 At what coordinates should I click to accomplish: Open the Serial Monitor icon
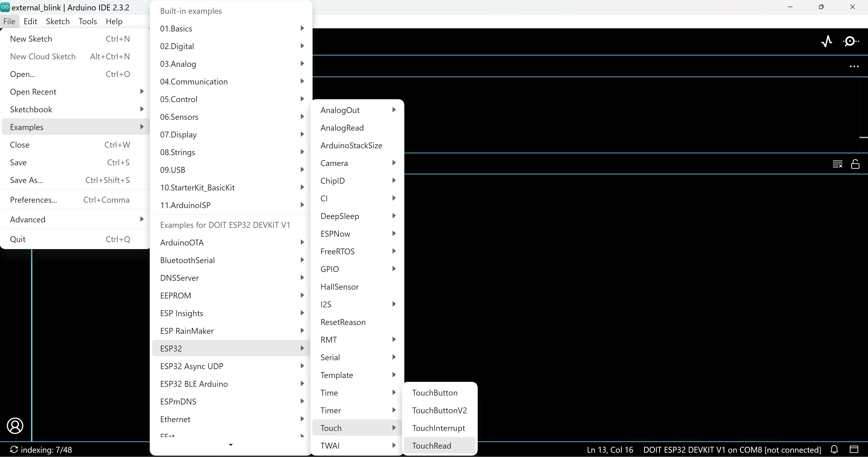(x=851, y=41)
